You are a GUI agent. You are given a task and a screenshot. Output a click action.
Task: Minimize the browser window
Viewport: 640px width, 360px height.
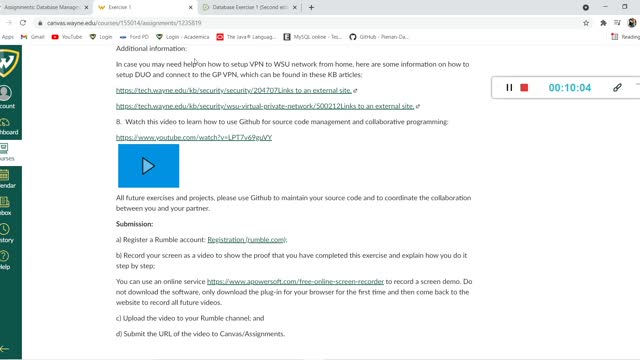point(605,7)
